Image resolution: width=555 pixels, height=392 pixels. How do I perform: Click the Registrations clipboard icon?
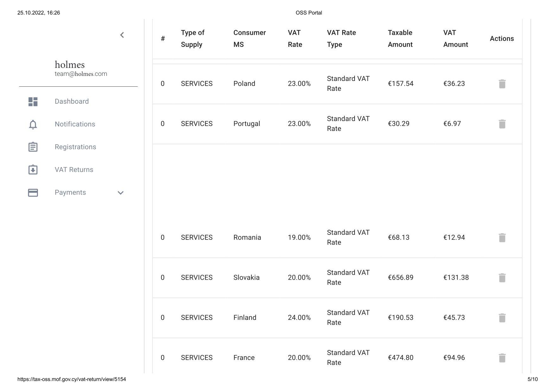pyautogui.click(x=33, y=147)
